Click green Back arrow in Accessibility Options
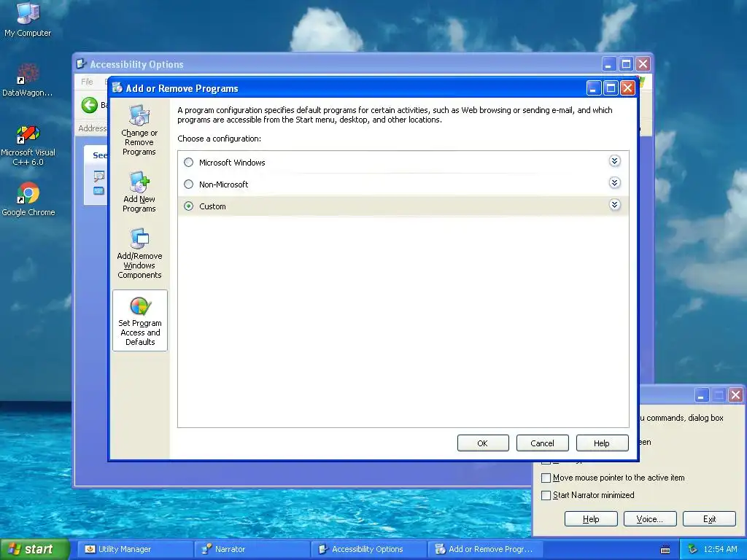Viewport: 747px width, 560px height. click(x=90, y=105)
